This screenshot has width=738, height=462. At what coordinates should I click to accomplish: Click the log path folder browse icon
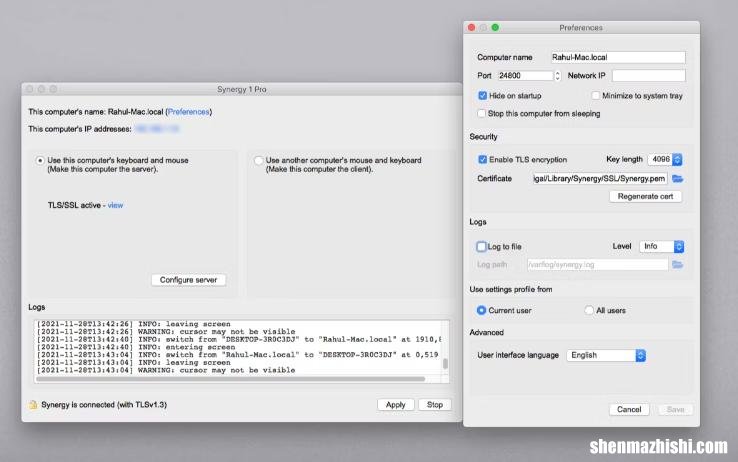pos(677,264)
